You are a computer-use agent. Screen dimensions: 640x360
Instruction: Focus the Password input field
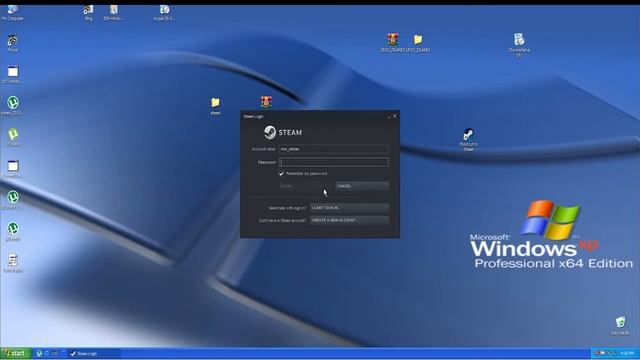point(333,162)
